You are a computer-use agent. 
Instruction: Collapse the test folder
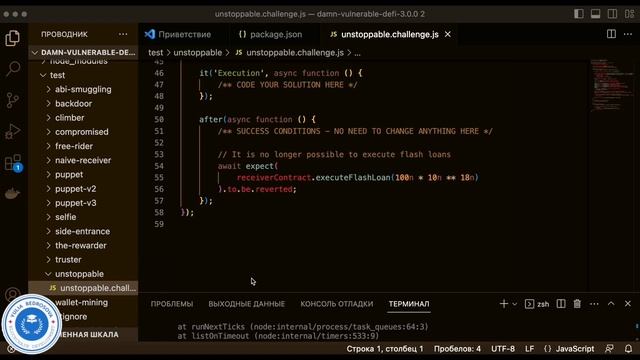click(84, 75)
